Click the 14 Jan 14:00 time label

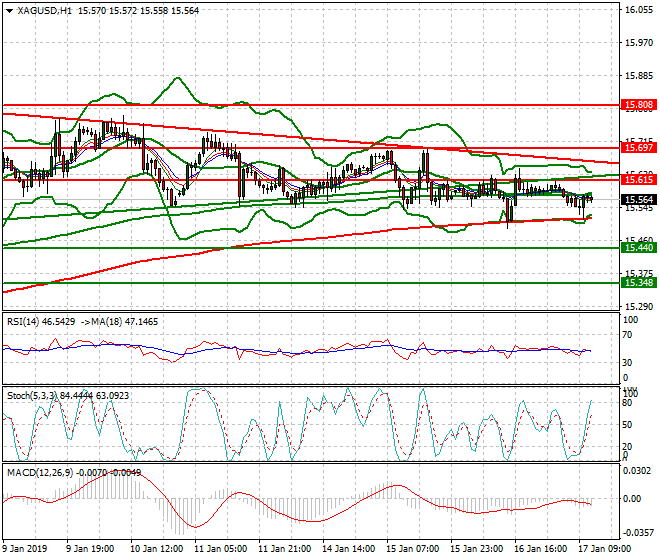tap(349, 549)
